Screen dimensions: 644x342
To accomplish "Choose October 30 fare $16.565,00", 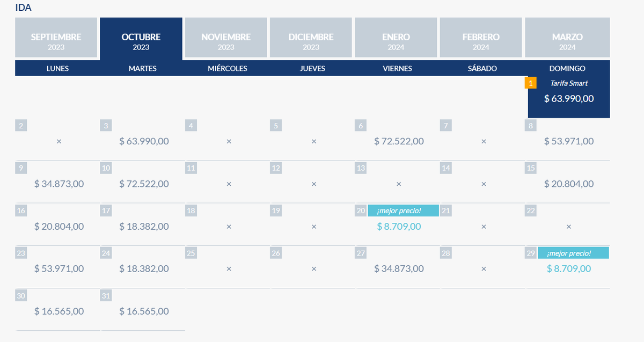I will (x=59, y=311).
